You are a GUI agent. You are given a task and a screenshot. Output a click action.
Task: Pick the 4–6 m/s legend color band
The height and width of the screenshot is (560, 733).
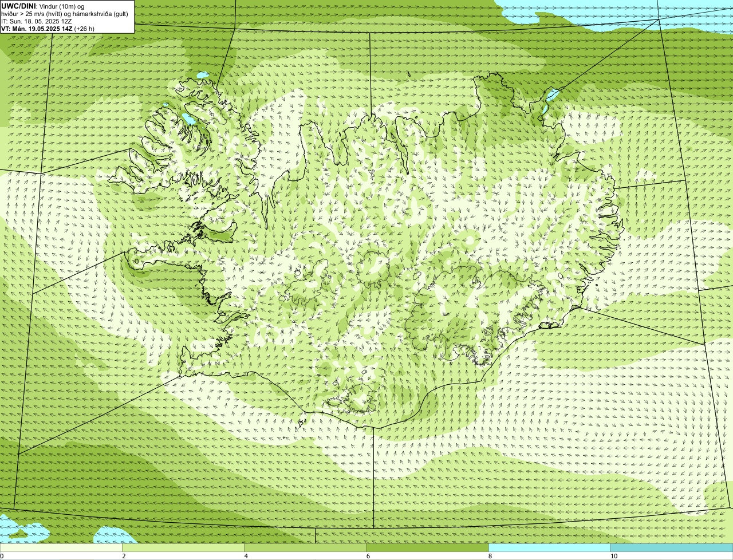pyautogui.click(x=305, y=547)
